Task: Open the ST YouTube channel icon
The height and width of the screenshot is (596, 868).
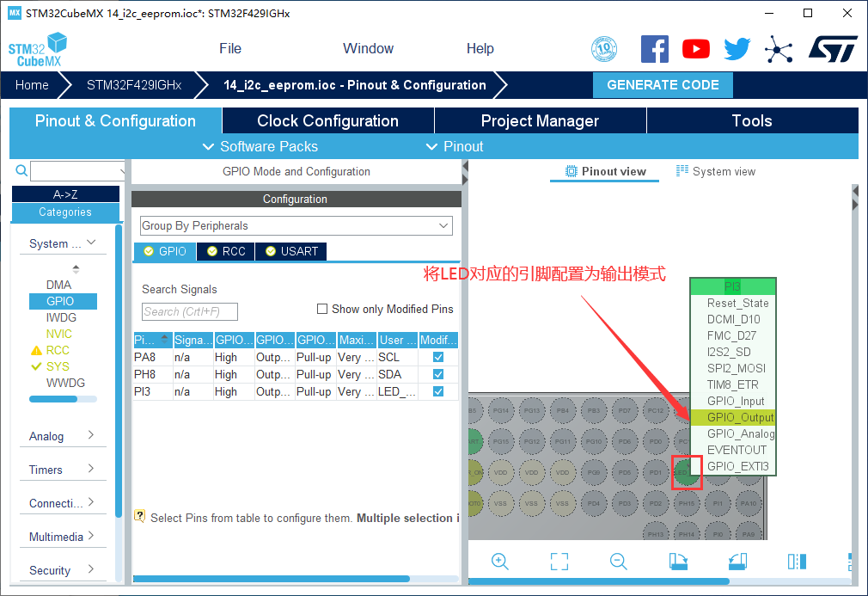Action: point(695,49)
